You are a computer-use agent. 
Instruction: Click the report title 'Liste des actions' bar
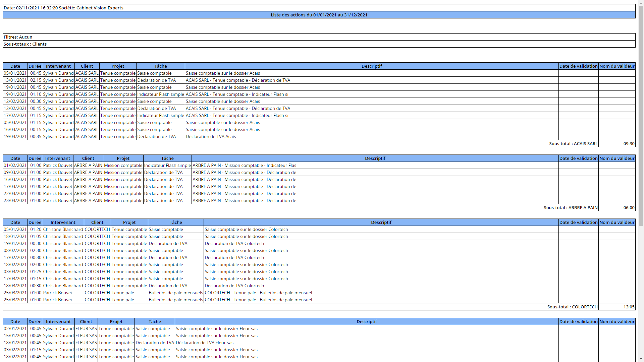click(319, 15)
